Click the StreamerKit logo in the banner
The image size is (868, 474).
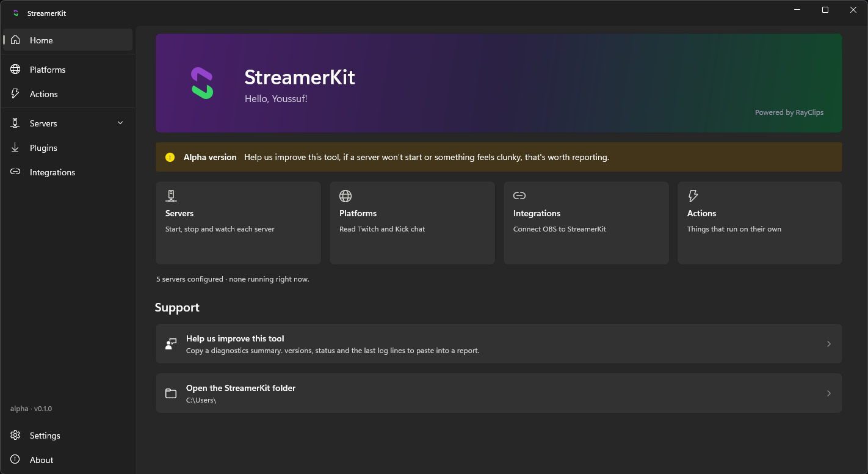point(202,83)
